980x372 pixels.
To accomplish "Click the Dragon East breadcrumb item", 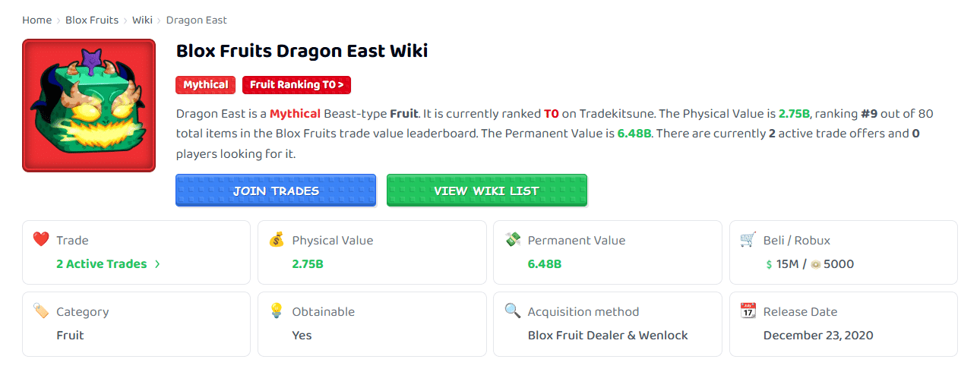I will point(196,20).
